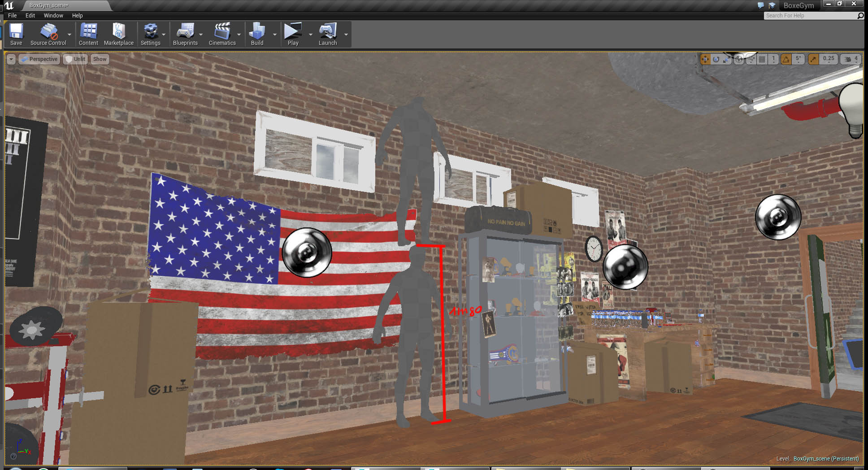
Task: Open the Source Control toolbar button
Action: point(48,35)
